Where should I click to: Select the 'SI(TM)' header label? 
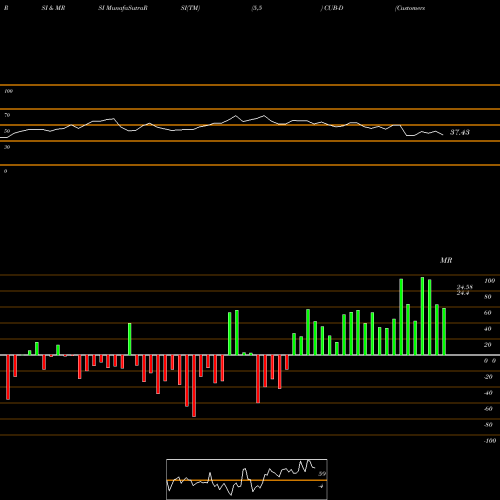click(x=190, y=8)
